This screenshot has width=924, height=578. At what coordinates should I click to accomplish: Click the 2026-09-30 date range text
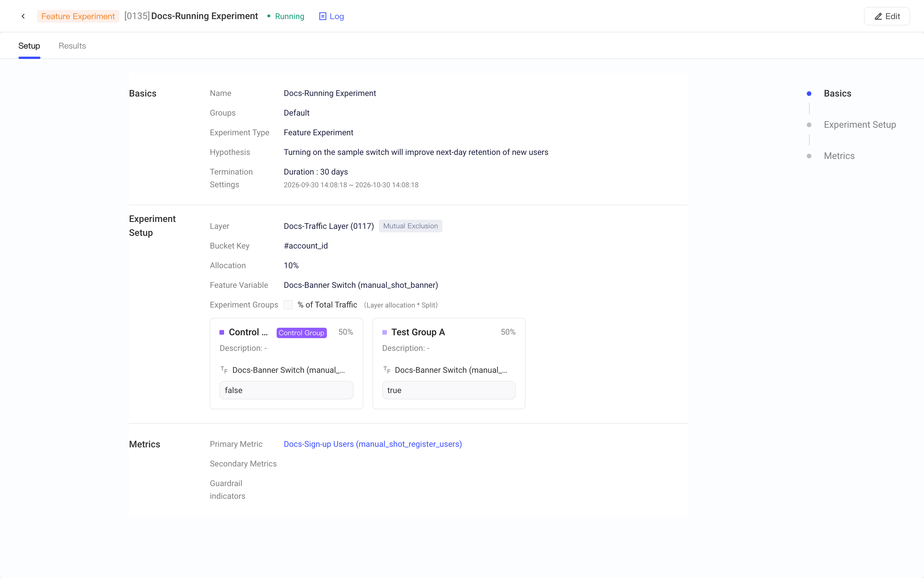coord(351,185)
